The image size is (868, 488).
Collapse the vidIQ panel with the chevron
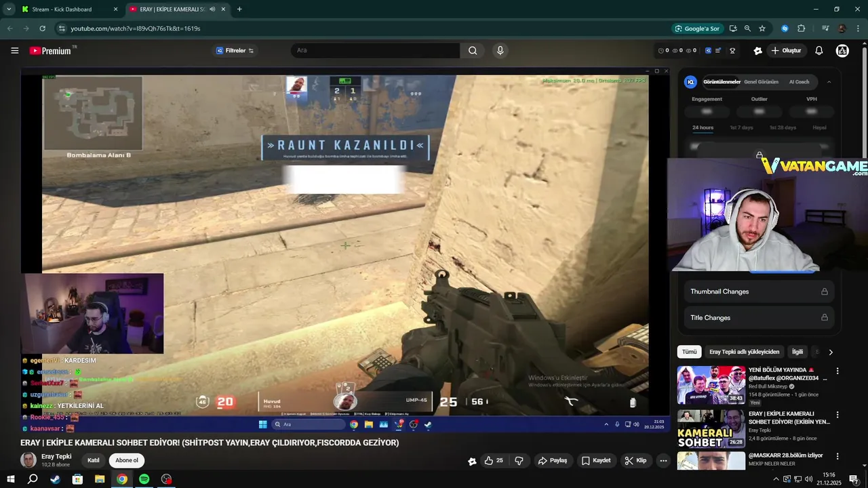829,82
